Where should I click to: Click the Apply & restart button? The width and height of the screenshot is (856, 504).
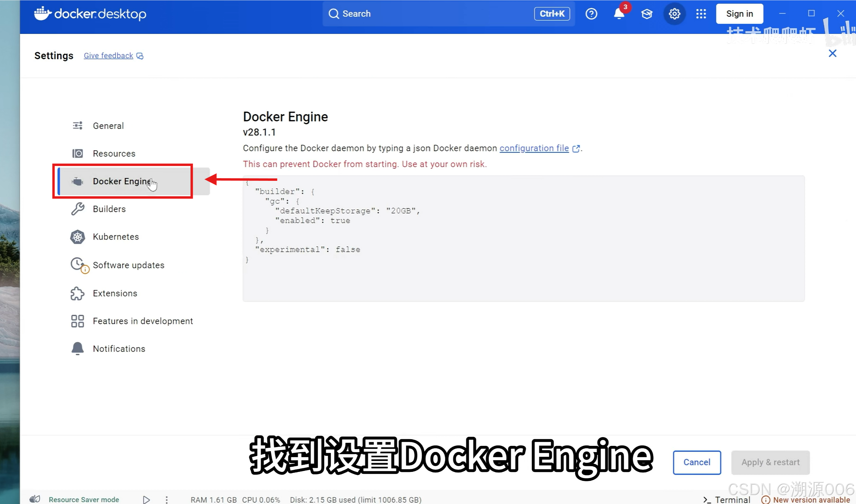tap(770, 462)
